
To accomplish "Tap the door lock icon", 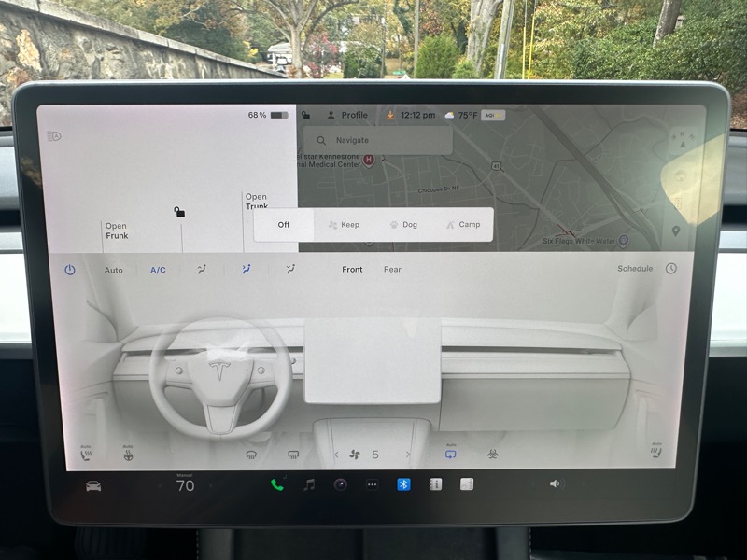I will tap(179, 212).
